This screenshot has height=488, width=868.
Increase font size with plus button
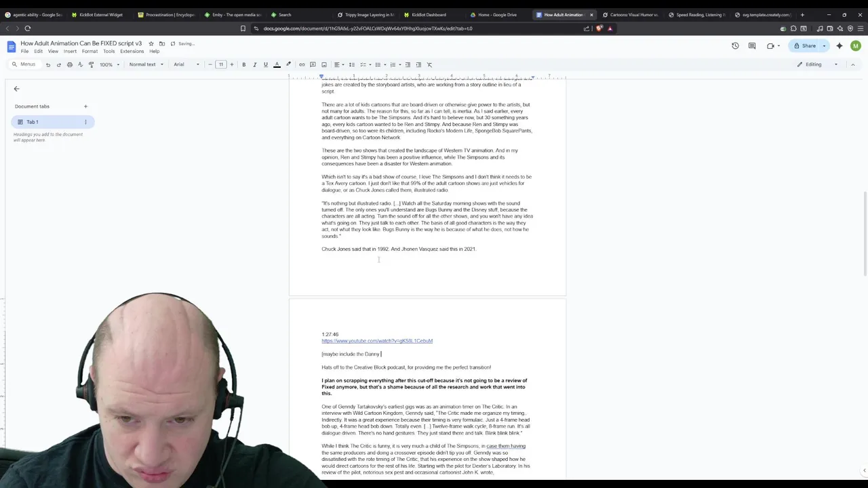point(231,64)
